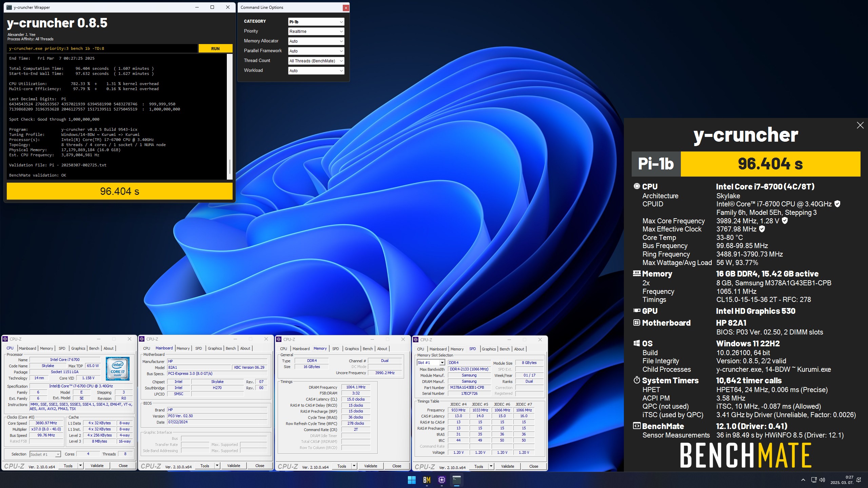Click the OS Windows icon in BenchMate panel
Screen dimensions: 868x488
[637, 343]
